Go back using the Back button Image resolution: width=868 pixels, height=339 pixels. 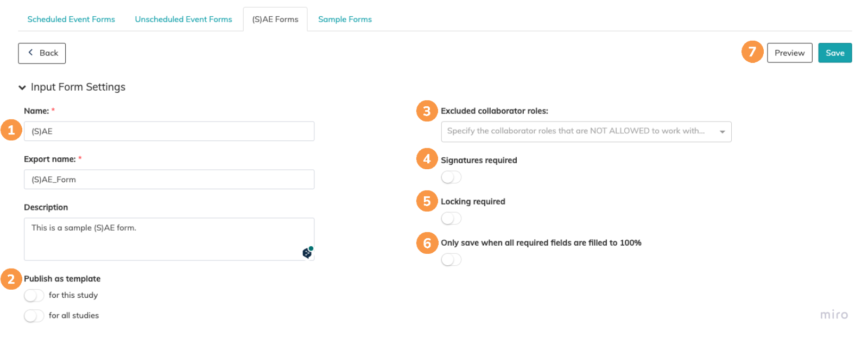tap(42, 53)
